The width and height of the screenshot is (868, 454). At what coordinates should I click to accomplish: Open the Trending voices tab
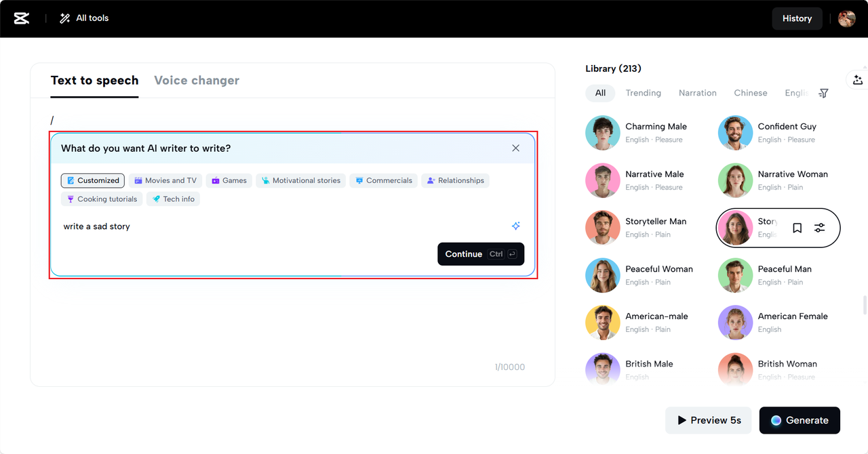pyautogui.click(x=643, y=93)
